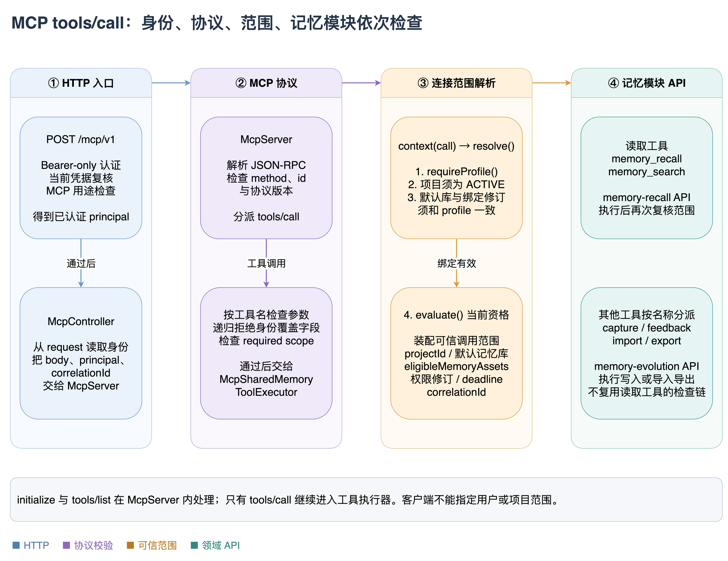Click the '其他工具按名称分派' box

[x=646, y=353]
